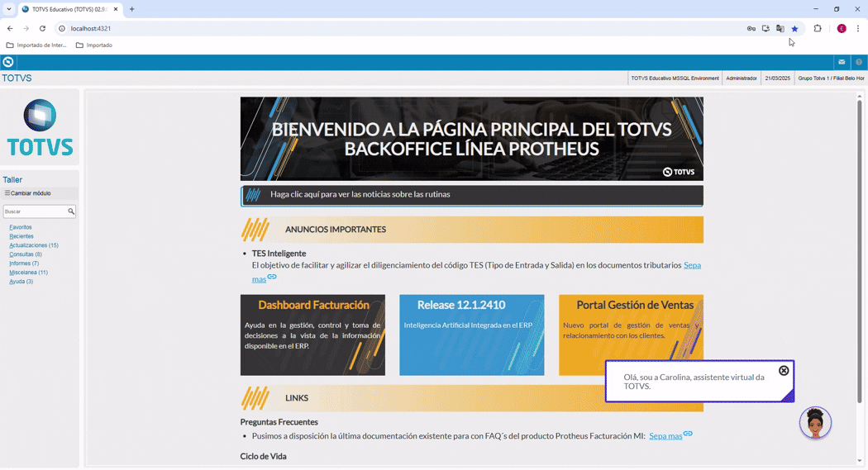Click Cambiar módulo hamburger icon
Screen dimensions: 868x470
(7, 193)
